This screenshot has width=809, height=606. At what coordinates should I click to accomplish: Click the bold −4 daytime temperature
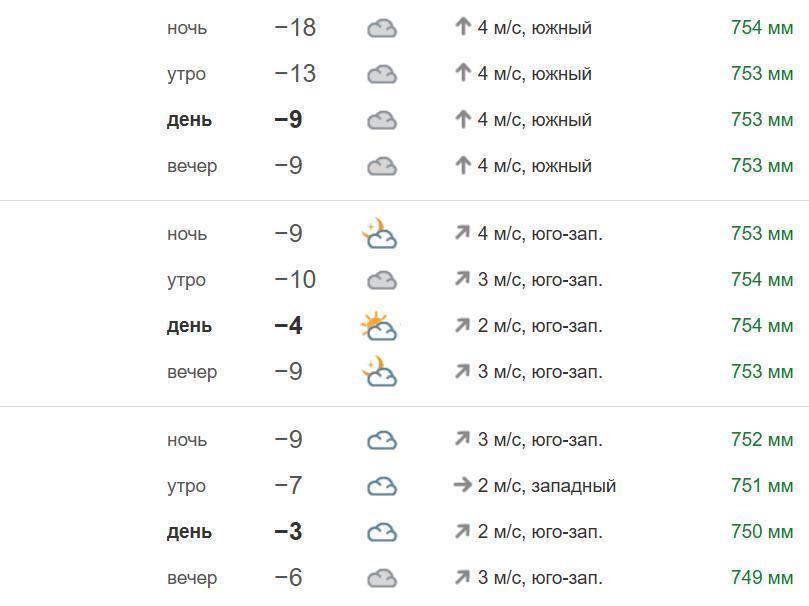[288, 326]
